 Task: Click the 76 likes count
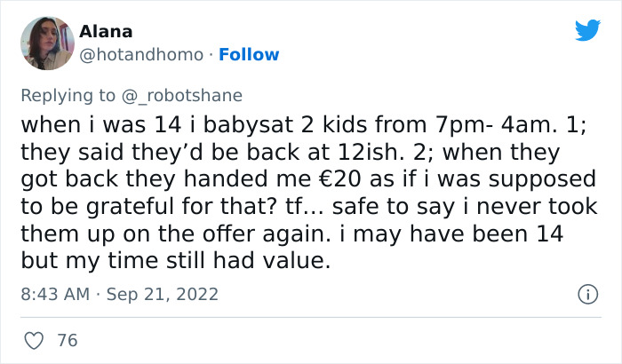[66, 340]
